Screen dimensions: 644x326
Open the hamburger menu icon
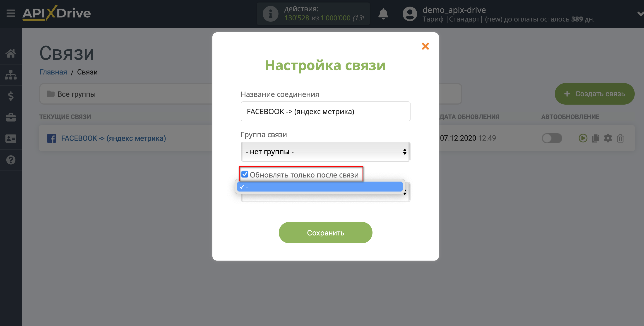10,13
